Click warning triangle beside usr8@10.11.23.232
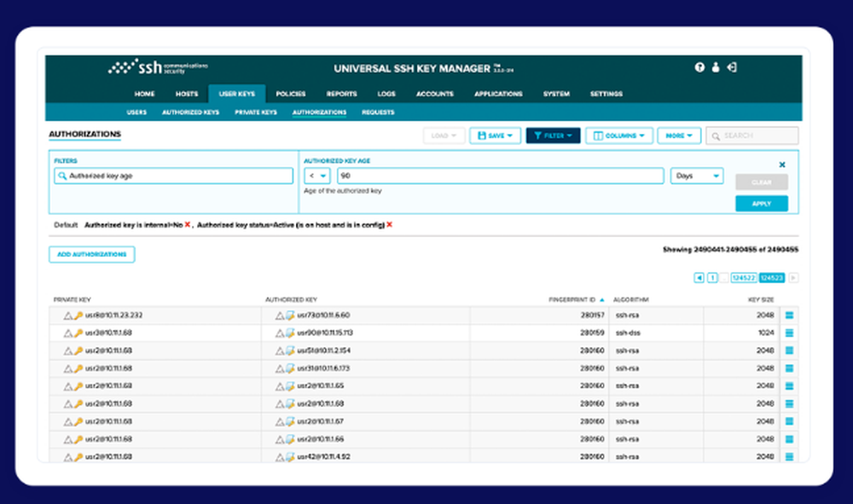 [x=68, y=316]
